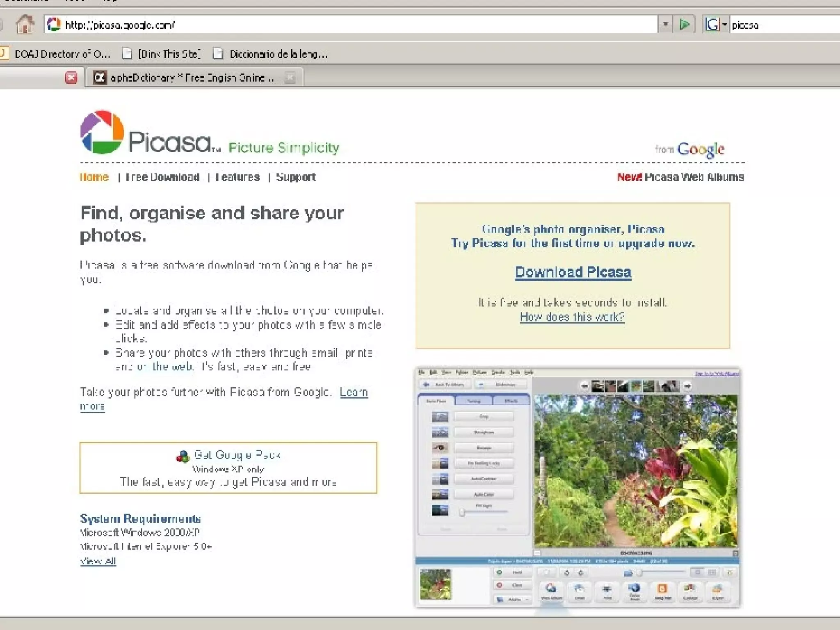Open the Support navigation link

296,177
